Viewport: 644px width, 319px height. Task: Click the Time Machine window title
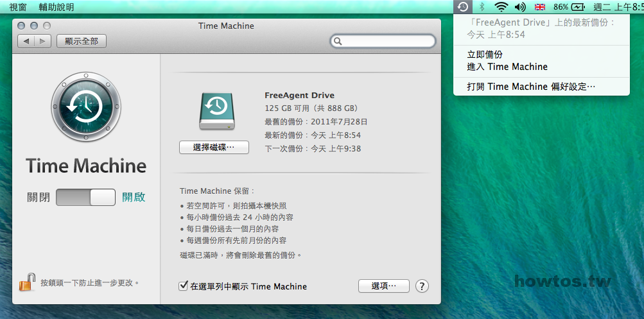(226, 26)
